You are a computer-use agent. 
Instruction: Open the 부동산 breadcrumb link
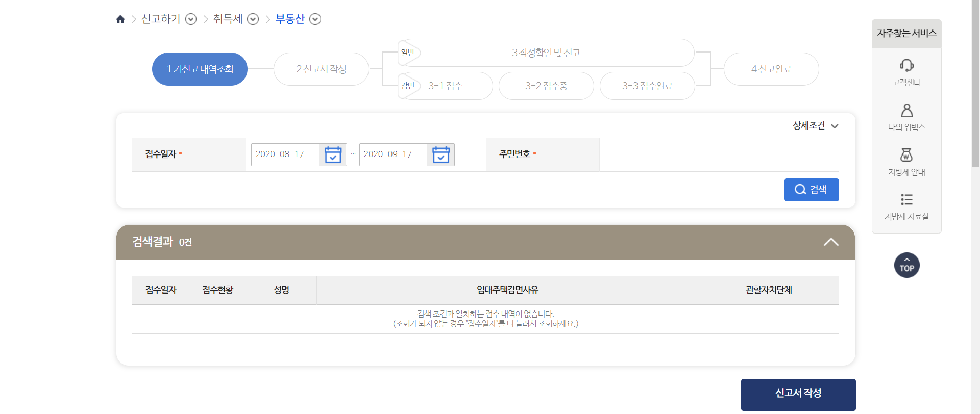point(290,19)
